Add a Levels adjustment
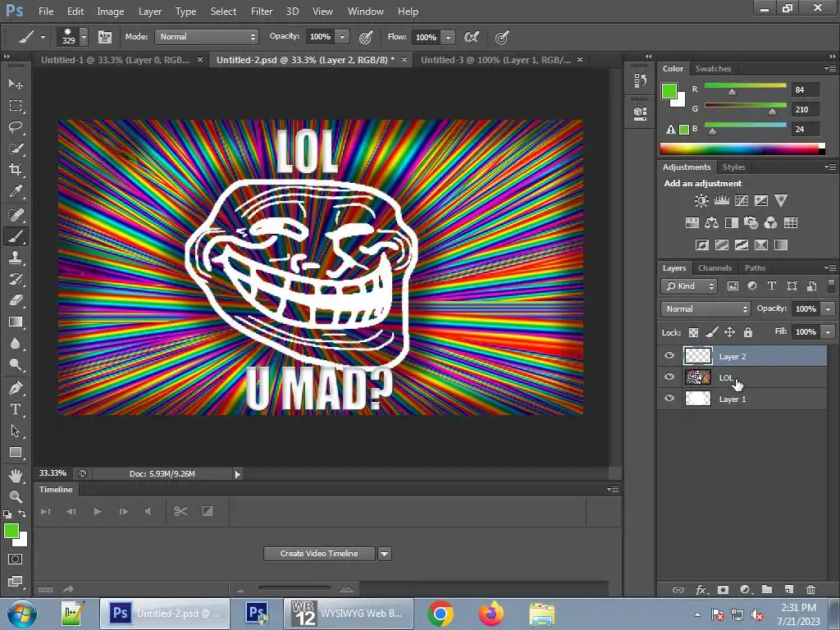The height and width of the screenshot is (630, 840). [721, 201]
